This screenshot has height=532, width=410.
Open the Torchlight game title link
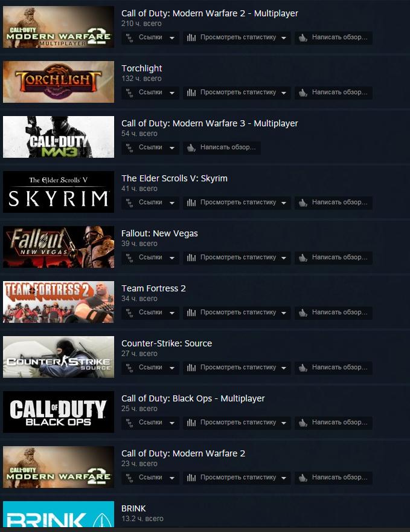(x=142, y=68)
